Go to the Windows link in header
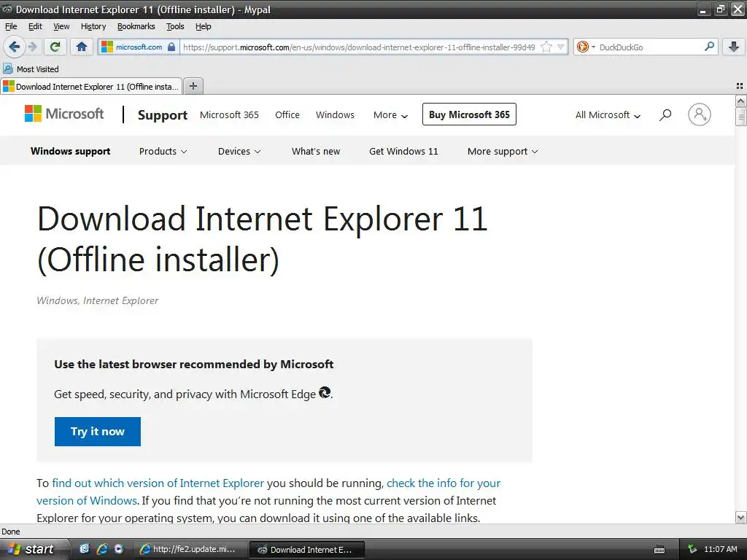Screen dimensions: 747x560 coord(335,114)
